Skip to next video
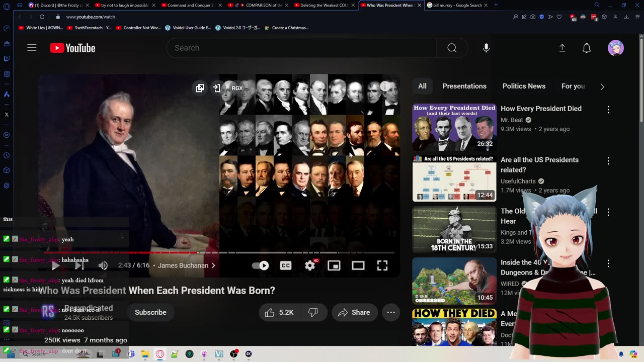 [x=79, y=265]
